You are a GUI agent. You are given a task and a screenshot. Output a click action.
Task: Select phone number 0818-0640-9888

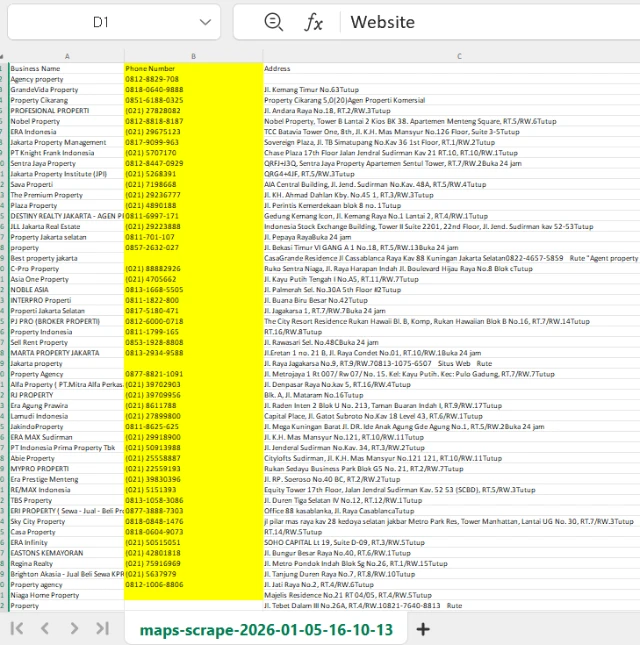click(x=193, y=90)
